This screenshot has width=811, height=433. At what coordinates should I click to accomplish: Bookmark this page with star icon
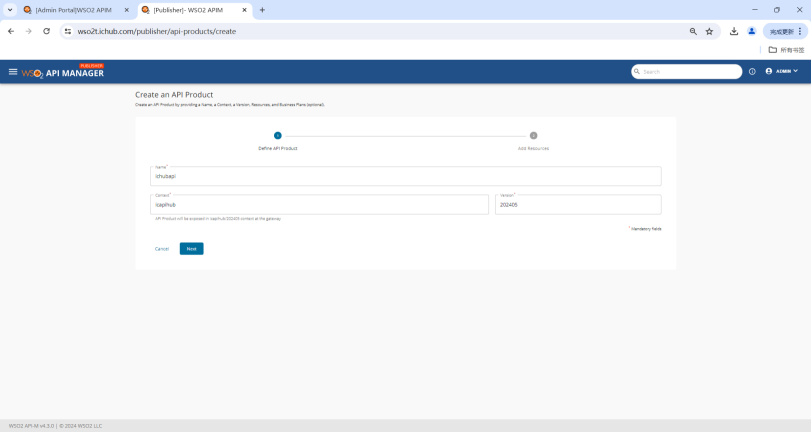pyautogui.click(x=710, y=31)
